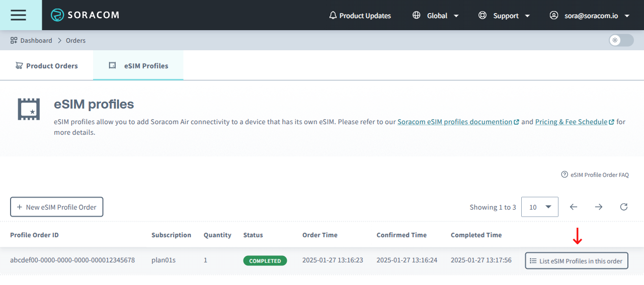644x285 pixels.
Task: Go to the previous page arrow
Action: coord(573,207)
